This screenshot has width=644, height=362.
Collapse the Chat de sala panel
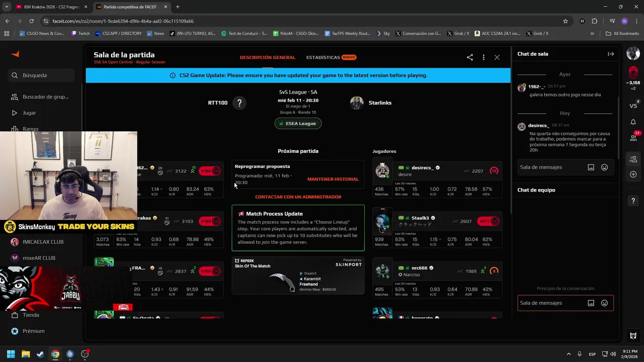(611, 54)
